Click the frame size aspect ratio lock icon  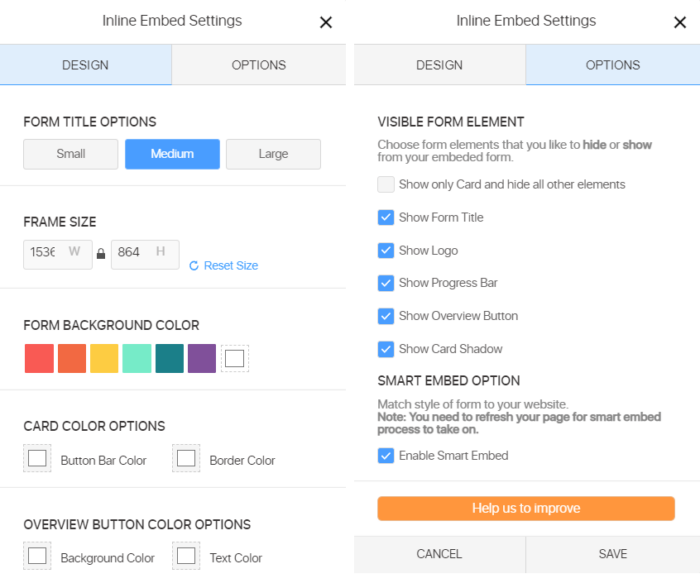(x=101, y=254)
